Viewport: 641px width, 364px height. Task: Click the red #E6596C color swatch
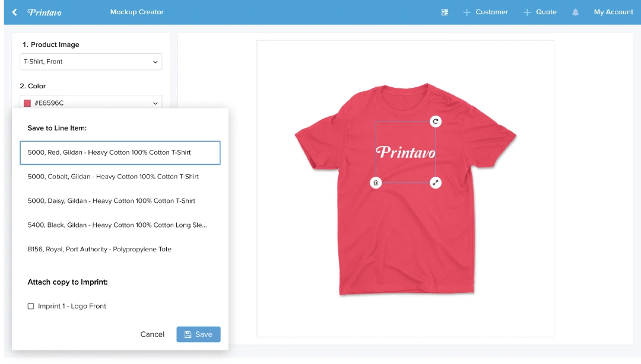coord(27,103)
